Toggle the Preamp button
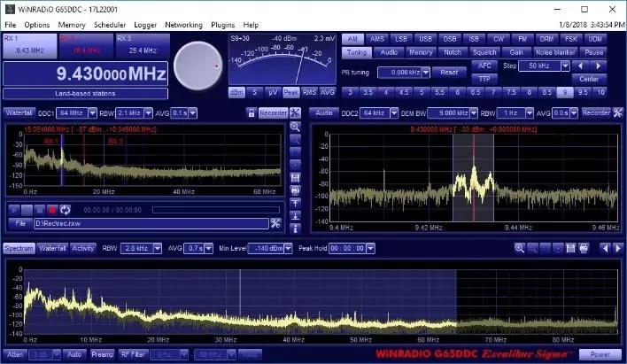Screen dimensions: 627x364 [x=102, y=354]
